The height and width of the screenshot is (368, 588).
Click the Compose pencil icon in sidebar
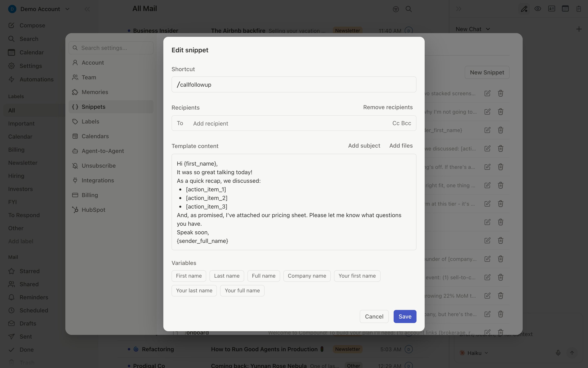pos(11,25)
